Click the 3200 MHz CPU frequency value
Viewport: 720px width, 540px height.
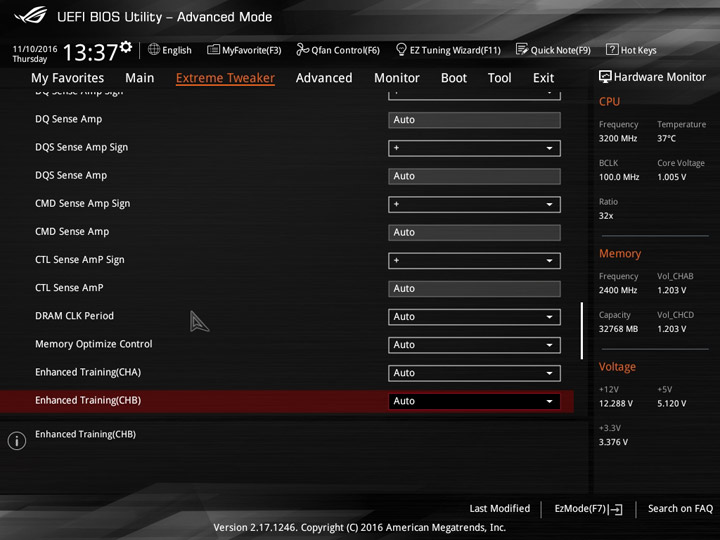(x=618, y=138)
